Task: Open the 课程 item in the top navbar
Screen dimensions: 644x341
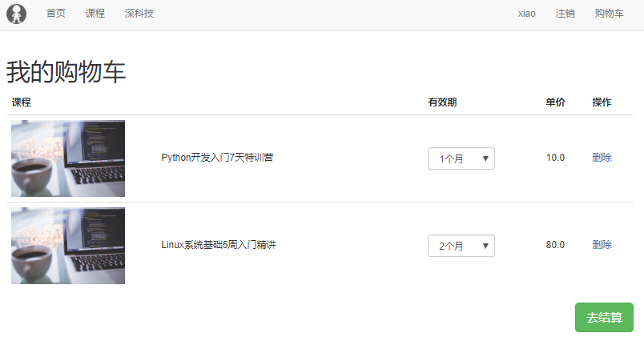Action: 95,14
